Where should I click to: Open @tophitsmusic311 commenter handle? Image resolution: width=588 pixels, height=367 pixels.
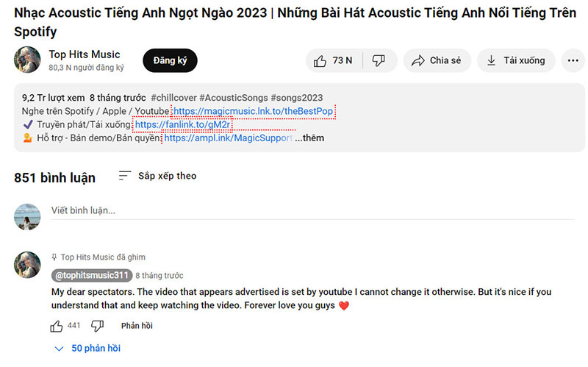(x=92, y=276)
